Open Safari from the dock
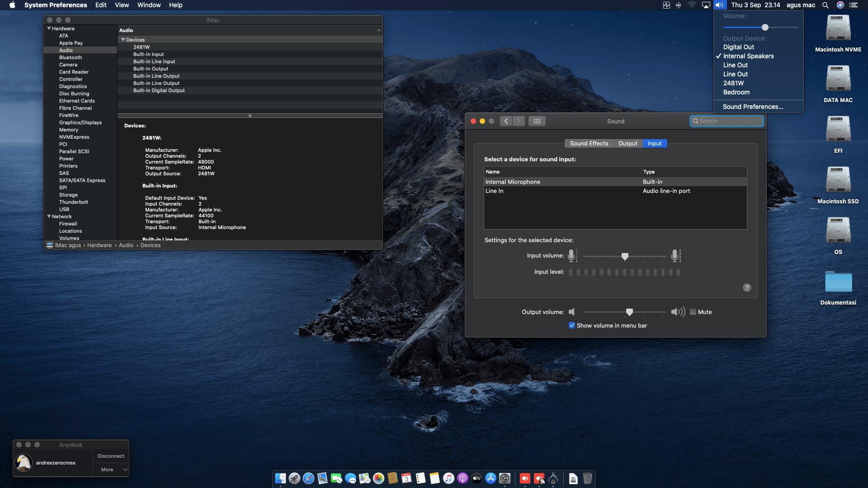This screenshot has width=868, height=488. [308, 478]
